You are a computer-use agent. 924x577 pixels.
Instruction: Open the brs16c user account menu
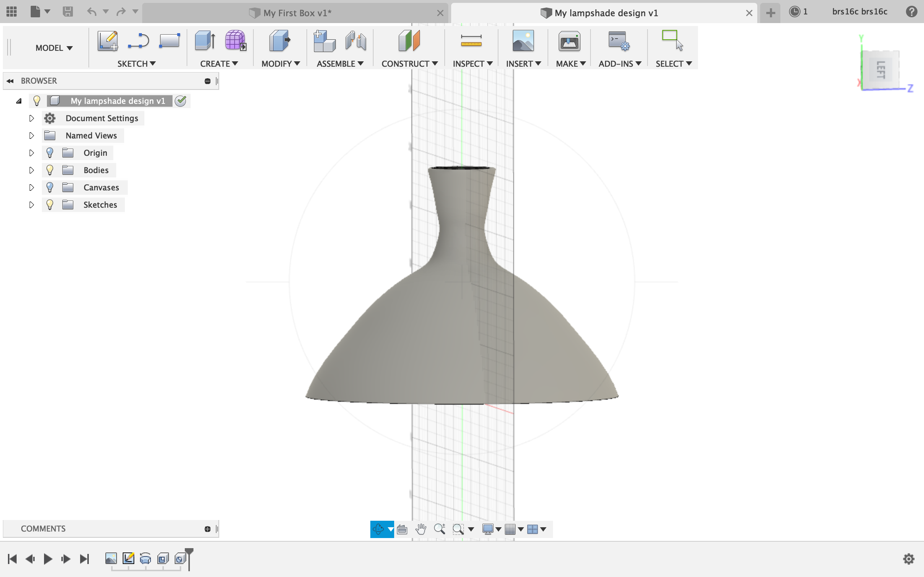(x=859, y=12)
